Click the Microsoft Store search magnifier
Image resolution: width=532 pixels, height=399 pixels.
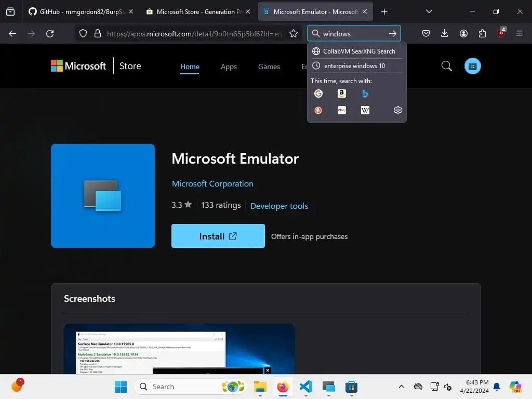point(446,66)
